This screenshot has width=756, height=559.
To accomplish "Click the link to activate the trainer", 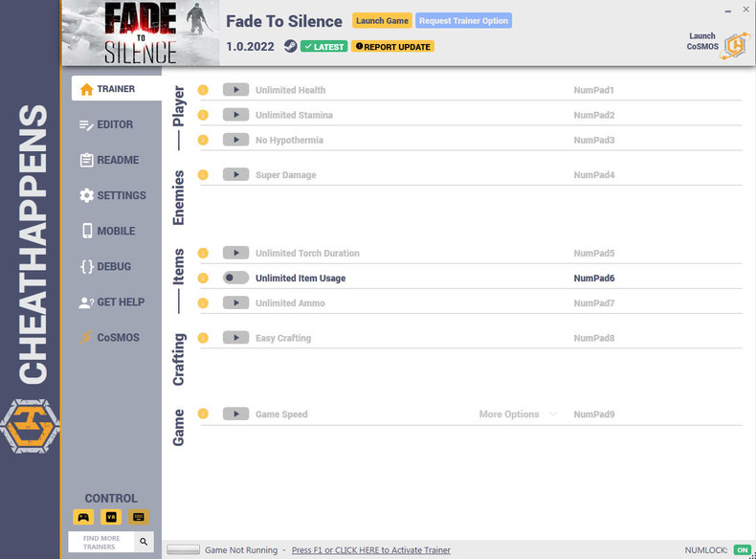I will tap(370, 549).
